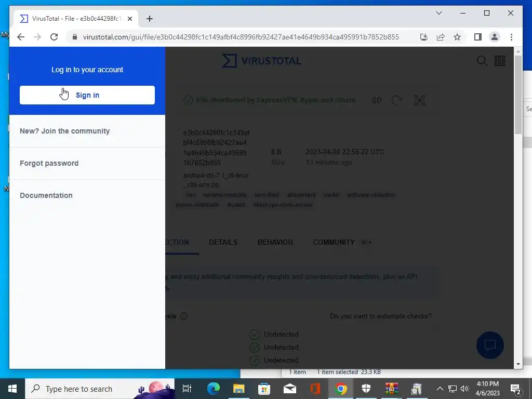Click the attachment tag

301,195
